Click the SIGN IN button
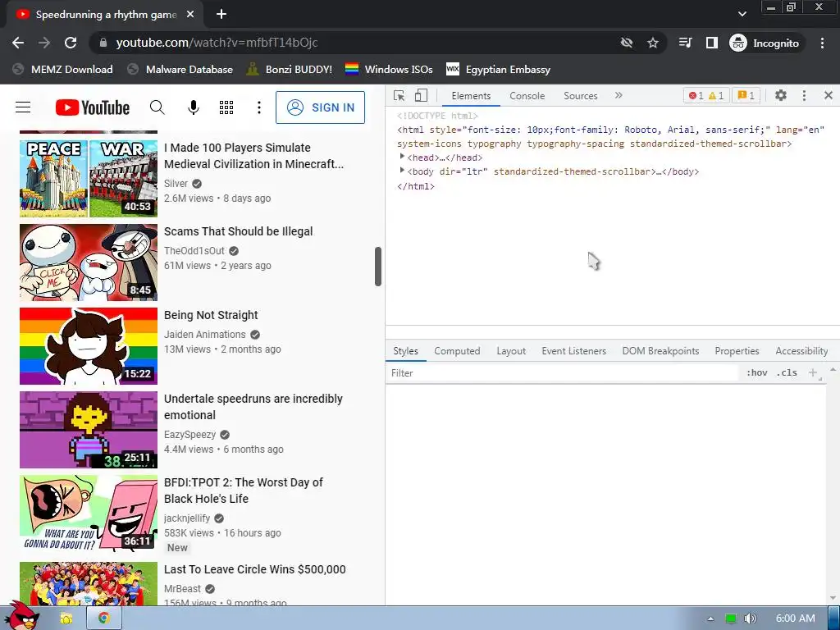The image size is (840, 630). pos(321,107)
